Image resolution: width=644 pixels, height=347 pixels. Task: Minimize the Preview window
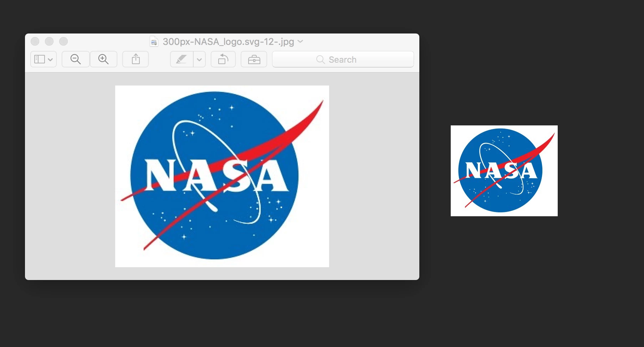point(49,41)
